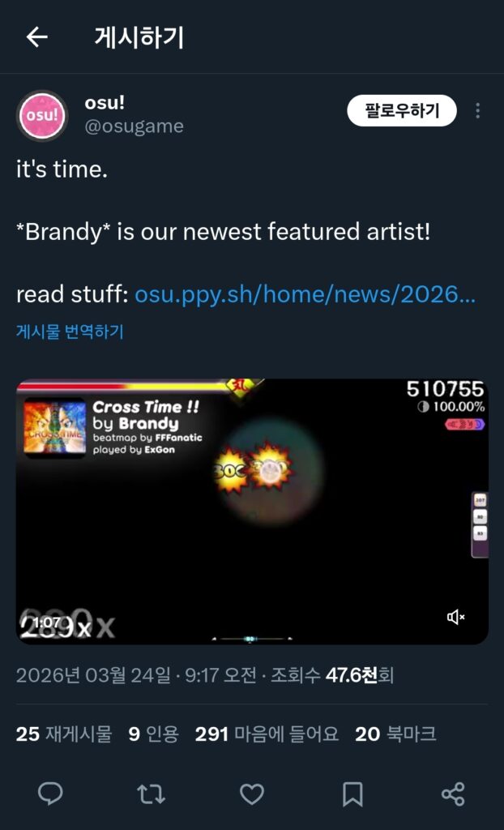Open the osu.ppy.sh news link
This screenshot has width=504, height=830.
(x=305, y=295)
